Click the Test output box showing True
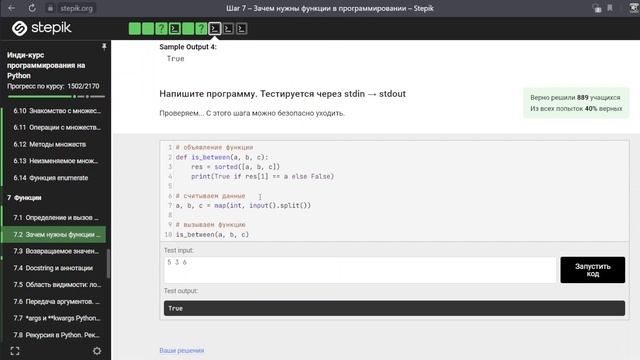640x360 pixels. click(394, 308)
